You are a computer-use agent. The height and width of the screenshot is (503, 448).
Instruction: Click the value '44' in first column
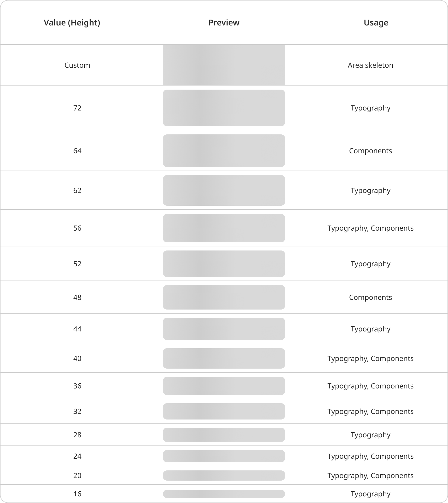(77, 329)
